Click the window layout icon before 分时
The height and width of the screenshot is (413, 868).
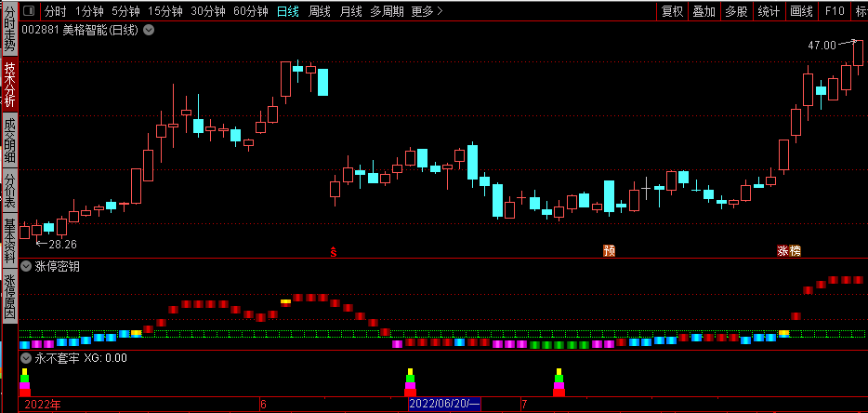[29, 11]
